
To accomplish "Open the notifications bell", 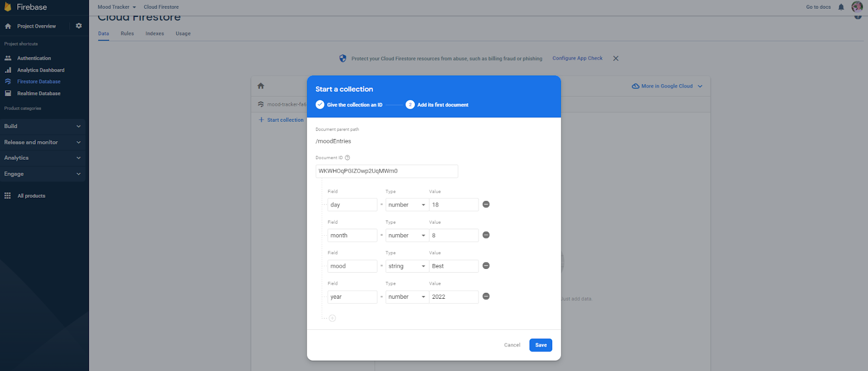I will coord(841,7).
